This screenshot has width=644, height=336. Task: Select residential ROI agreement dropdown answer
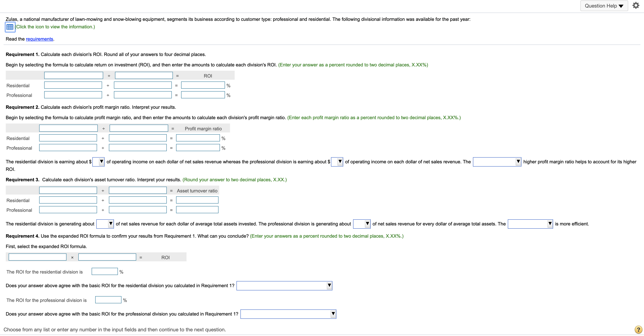point(286,285)
